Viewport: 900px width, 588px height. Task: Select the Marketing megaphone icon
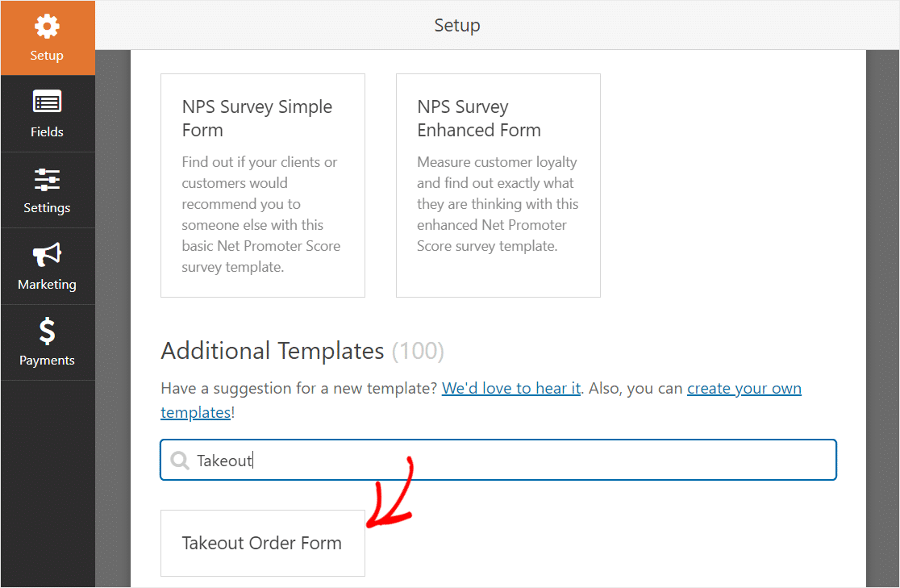[x=47, y=254]
